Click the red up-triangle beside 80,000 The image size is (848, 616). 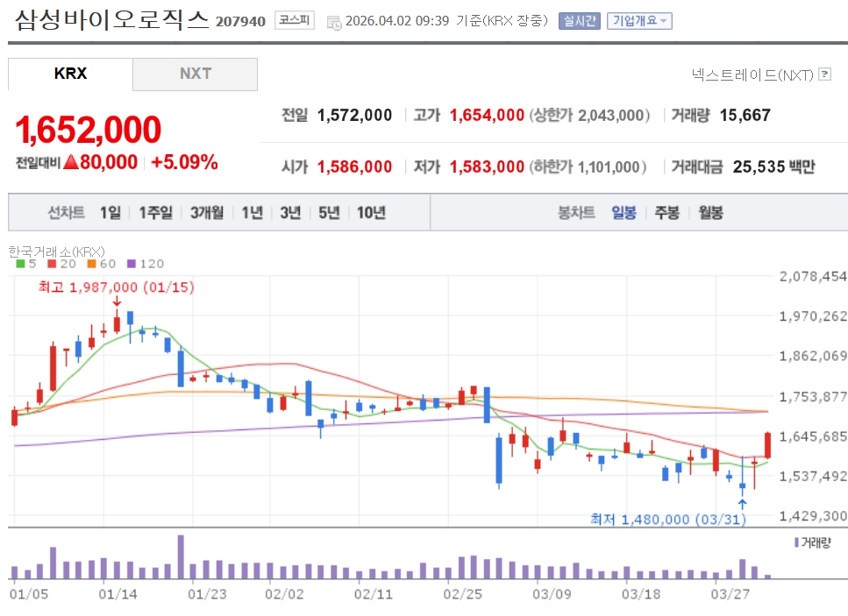(71, 161)
